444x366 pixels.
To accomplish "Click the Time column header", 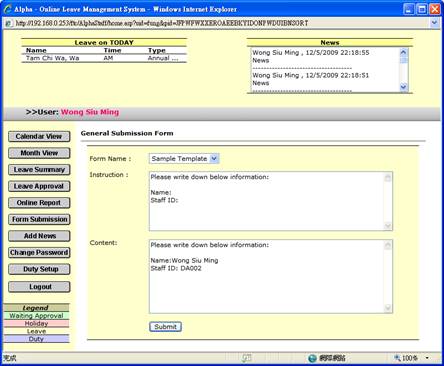I will pyautogui.click(x=112, y=51).
